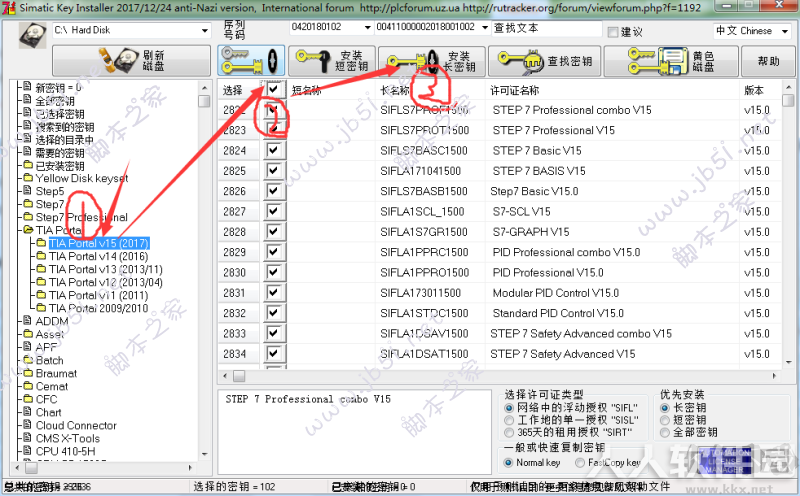Image resolution: width=800 pixels, height=496 pixels.
Task: Select the CPU 410-5H tree item
Action: [65, 451]
